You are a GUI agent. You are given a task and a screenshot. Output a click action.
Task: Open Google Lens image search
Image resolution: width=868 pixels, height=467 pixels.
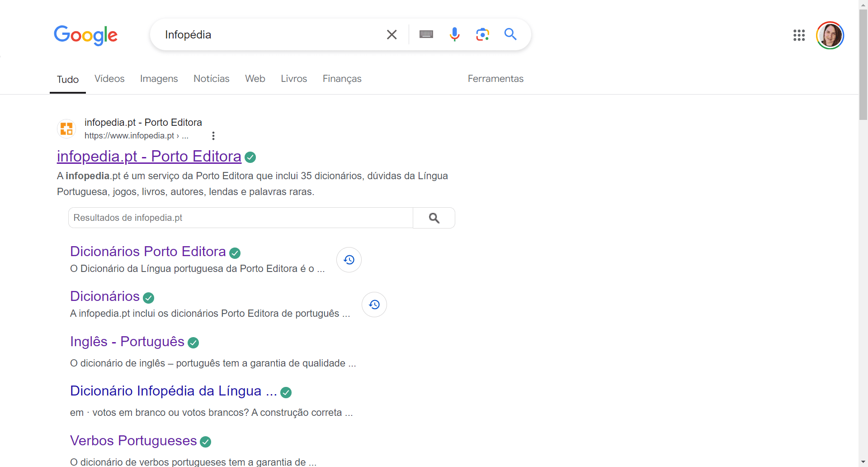(482, 34)
